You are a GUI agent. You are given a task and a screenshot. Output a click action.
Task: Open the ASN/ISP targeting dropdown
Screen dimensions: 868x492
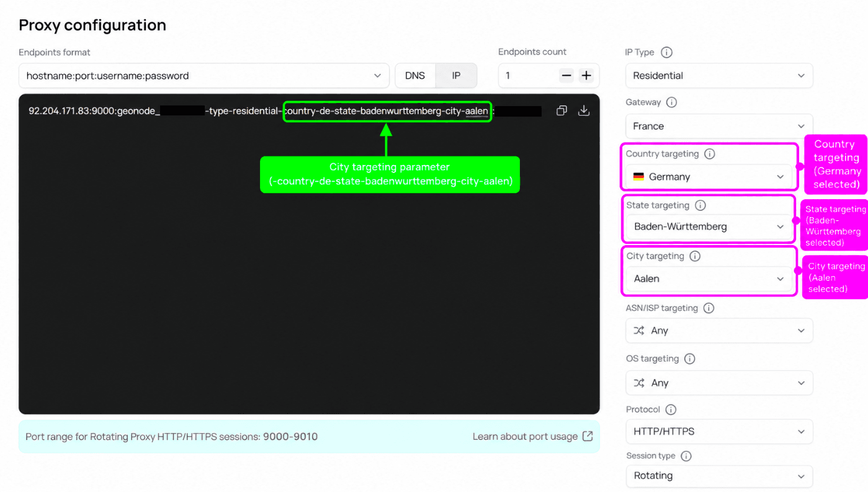click(719, 331)
